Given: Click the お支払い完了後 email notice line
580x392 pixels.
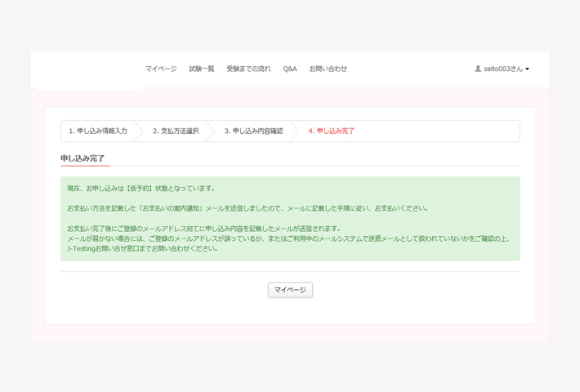Looking at the screenshot, I should [x=203, y=229].
